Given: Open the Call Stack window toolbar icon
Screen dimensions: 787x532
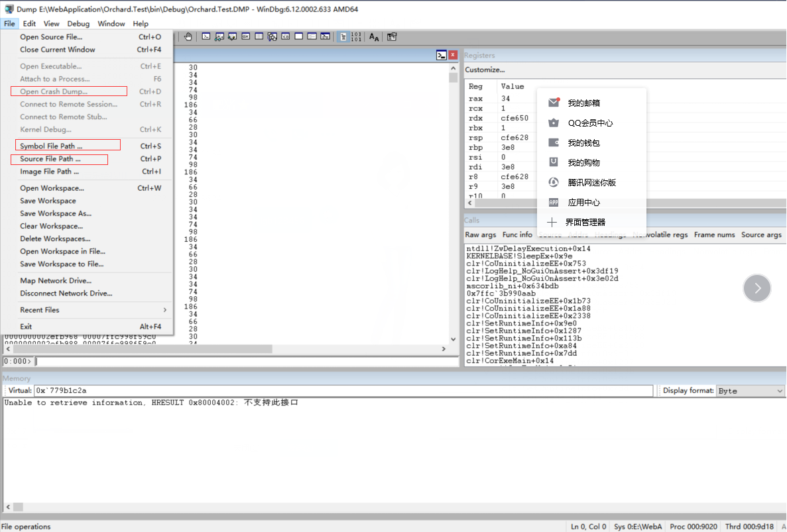Looking at the screenshot, I should tap(271, 37).
